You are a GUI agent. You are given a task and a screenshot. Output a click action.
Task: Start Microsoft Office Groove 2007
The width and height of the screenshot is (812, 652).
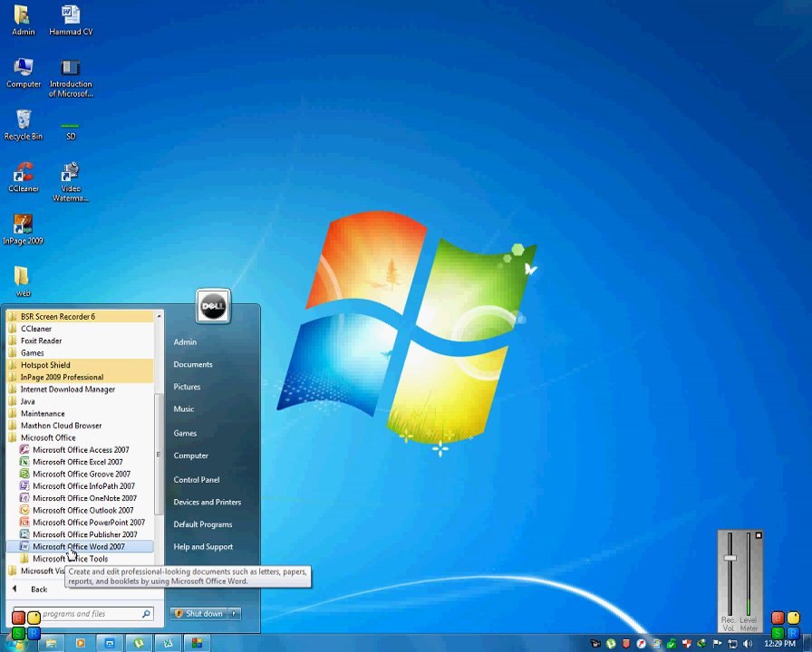pyautogui.click(x=80, y=474)
